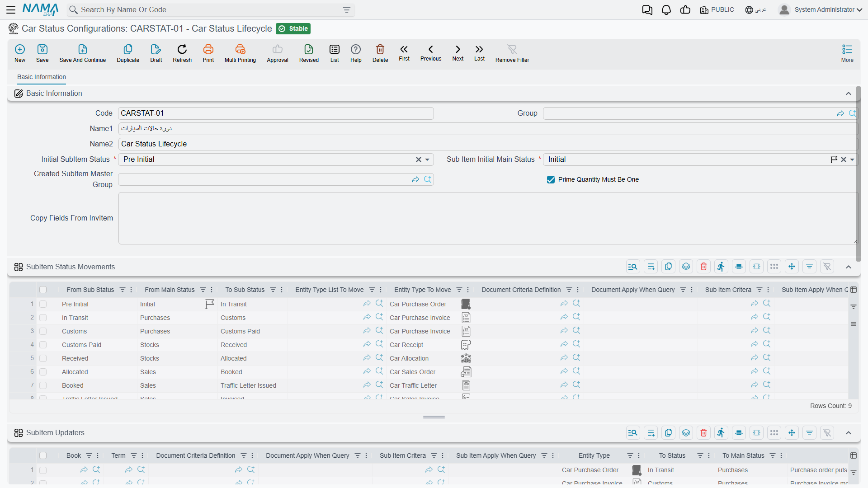
Task: Click the Approval toolbar button
Action: (x=278, y=53)
